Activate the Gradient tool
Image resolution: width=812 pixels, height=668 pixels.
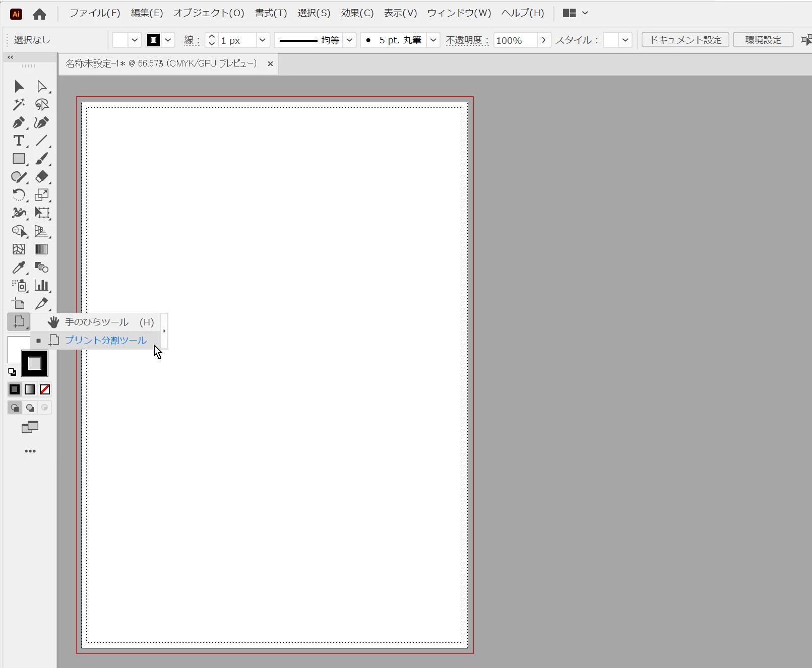(x=42, y=249)
